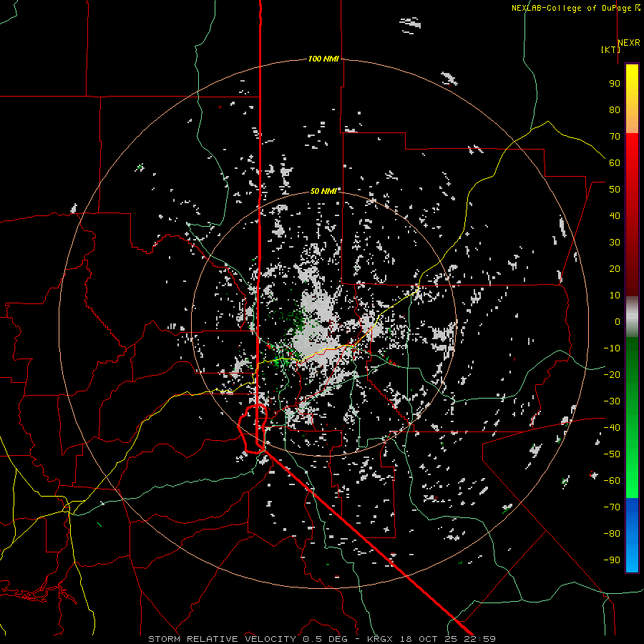The height and width of the screenshot is (644, 644).
Task: Click the 50 value on the velocity scale
Action: tap(615, 190)
